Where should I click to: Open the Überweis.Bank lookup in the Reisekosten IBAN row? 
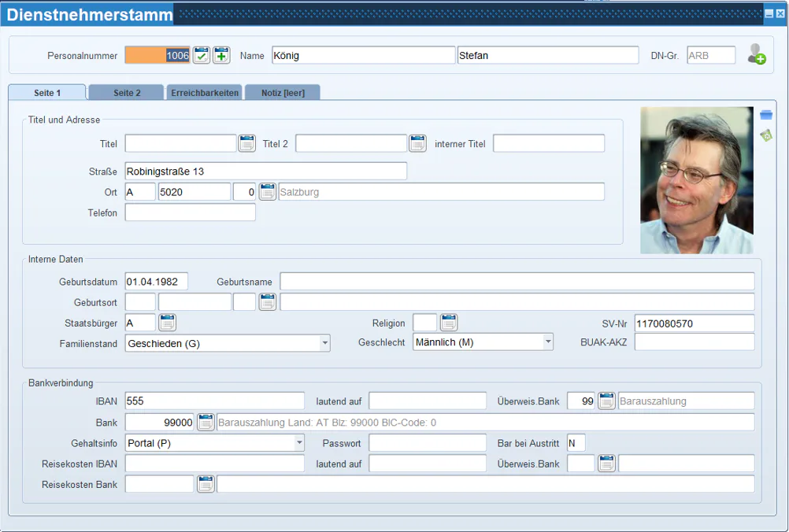(606, 463)
